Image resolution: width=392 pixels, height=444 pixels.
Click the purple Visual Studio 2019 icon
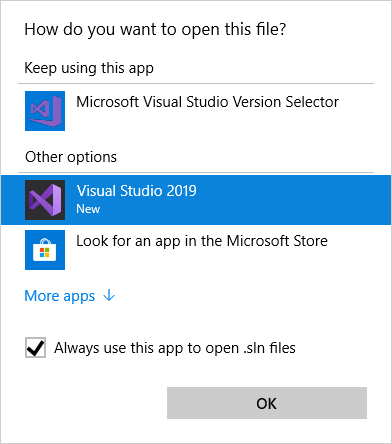point(45,200)
